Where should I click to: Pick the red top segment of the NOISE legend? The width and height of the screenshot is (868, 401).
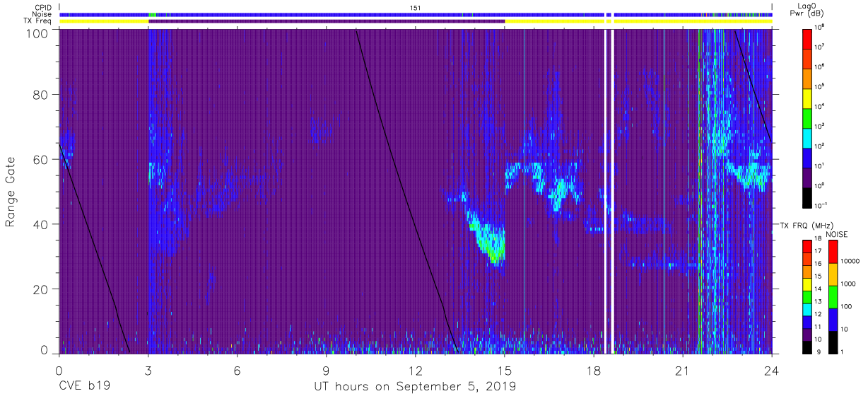(x=833, y=252)
